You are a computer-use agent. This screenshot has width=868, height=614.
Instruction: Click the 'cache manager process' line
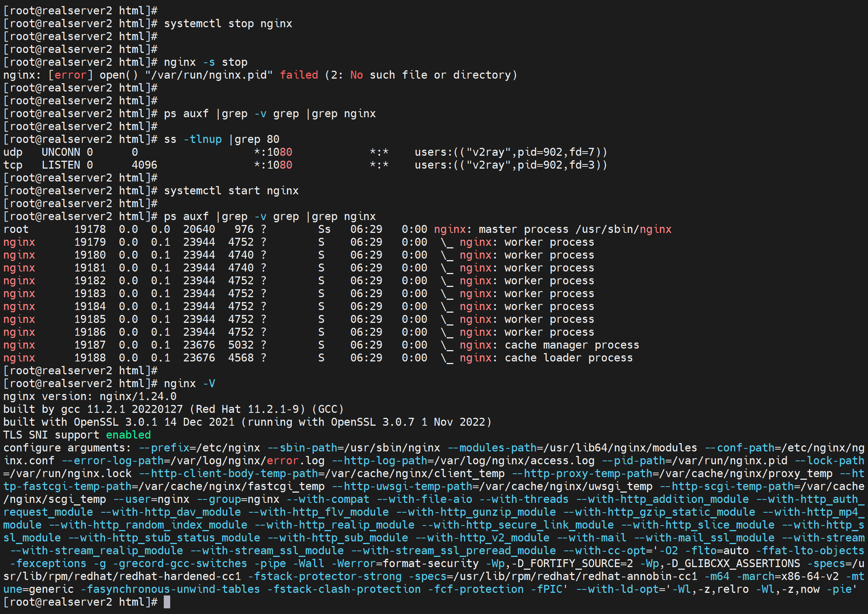click(x=571, y=345)
